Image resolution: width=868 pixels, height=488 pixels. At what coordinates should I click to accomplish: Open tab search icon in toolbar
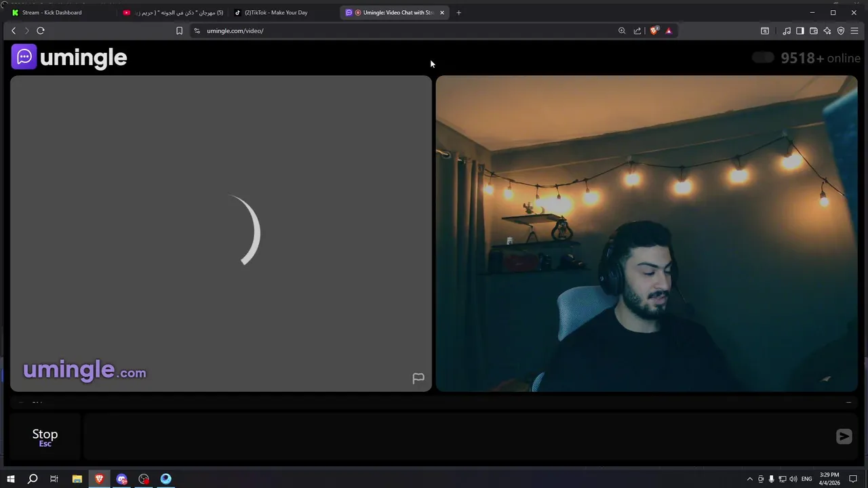[x=765, y=30]
